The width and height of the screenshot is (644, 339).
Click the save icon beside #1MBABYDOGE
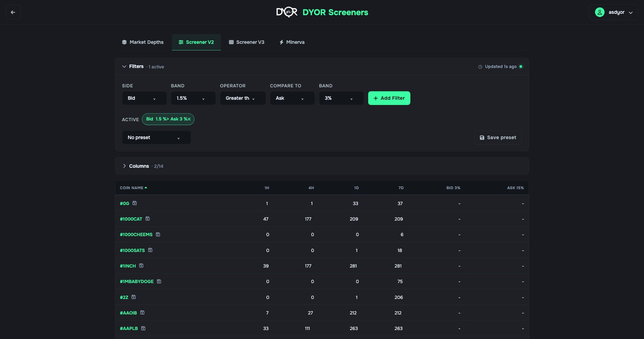159,281
